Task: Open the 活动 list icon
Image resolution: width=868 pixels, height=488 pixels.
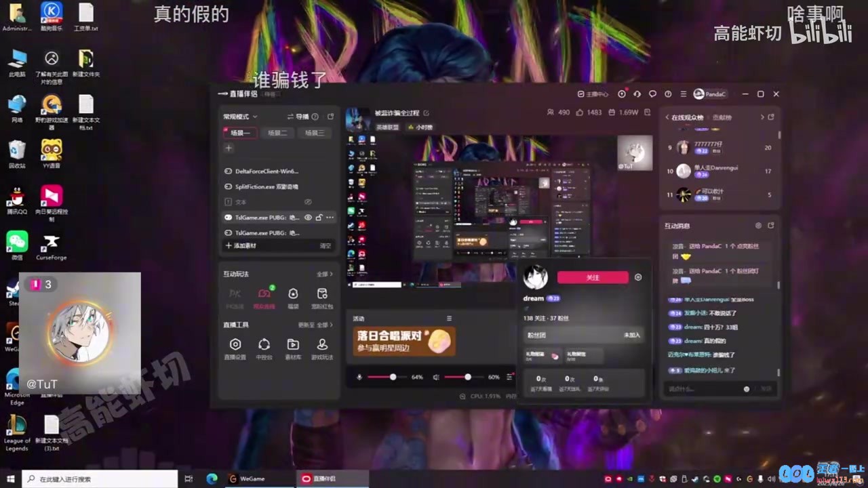Action: click(449, 319)
